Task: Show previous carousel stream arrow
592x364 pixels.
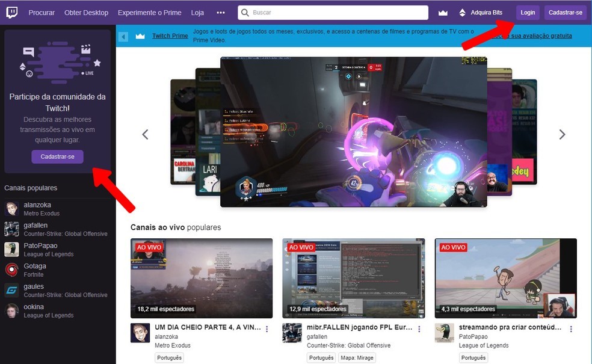Action: [146, 134]
